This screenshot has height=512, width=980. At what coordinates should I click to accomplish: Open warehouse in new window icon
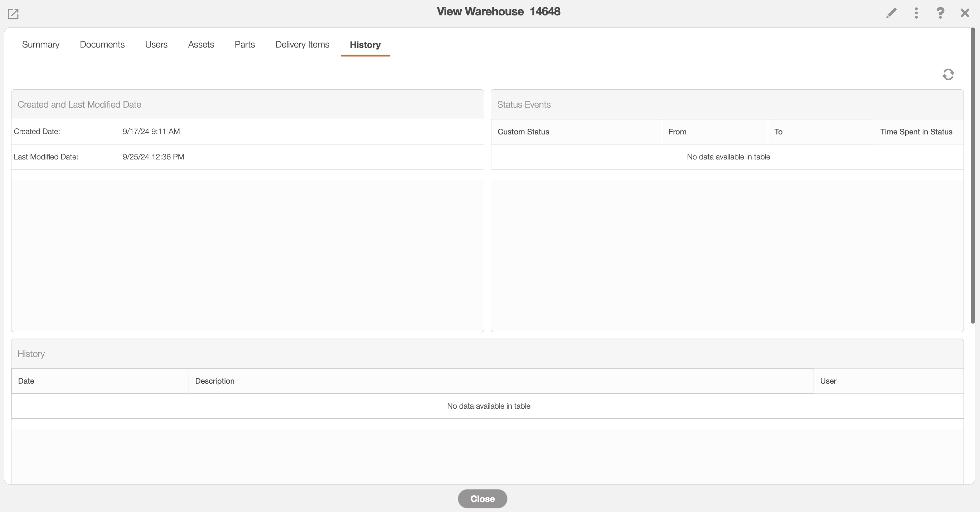coord(13,14)
